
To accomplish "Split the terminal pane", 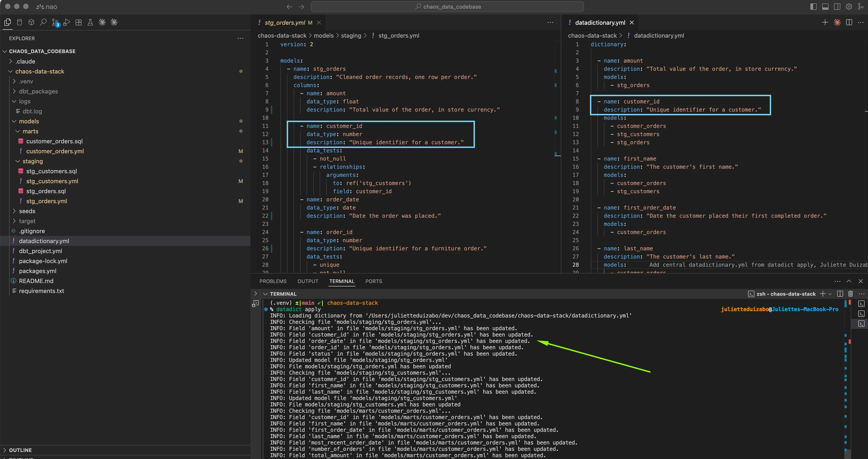I will coord(840,294).
